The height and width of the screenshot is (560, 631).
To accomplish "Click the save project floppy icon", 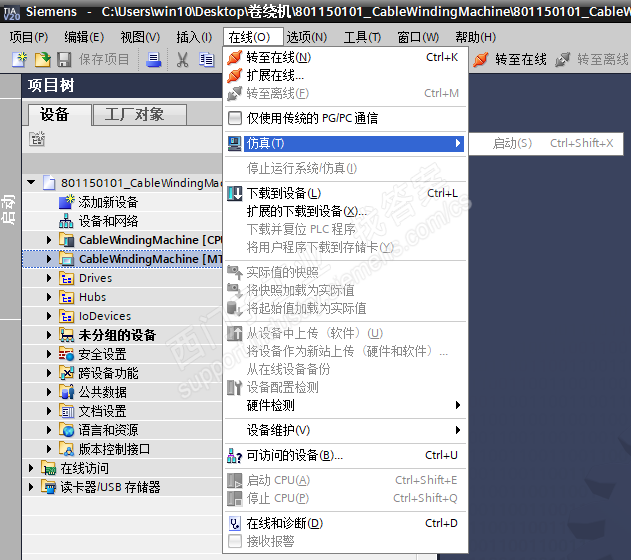I will tap(64, 60).
